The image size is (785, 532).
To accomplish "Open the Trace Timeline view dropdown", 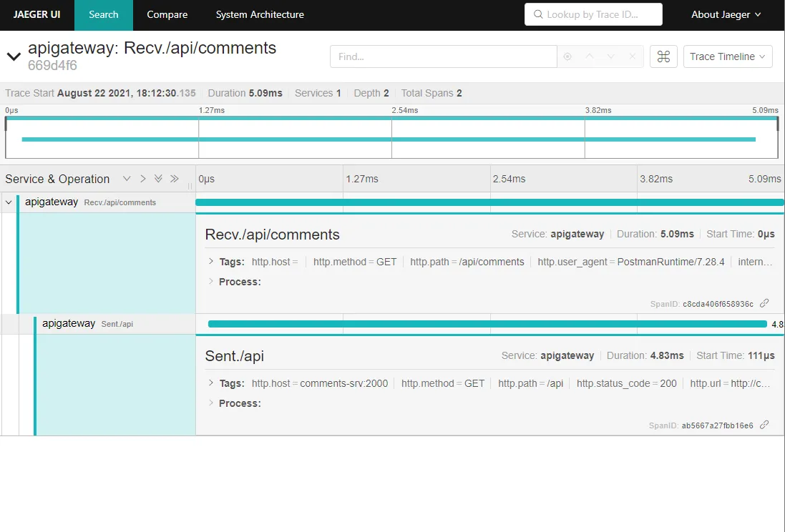I will [728, 56].
